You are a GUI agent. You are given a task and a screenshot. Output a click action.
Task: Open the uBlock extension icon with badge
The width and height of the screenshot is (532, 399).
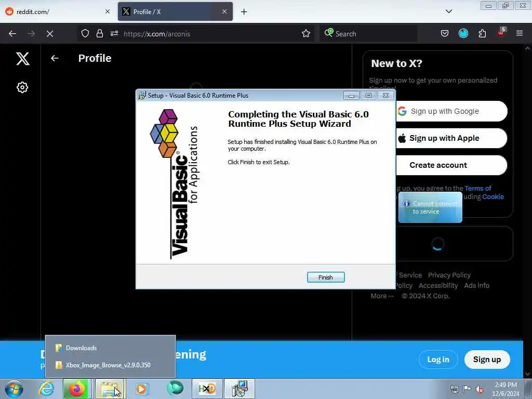[x=501, y=33]
